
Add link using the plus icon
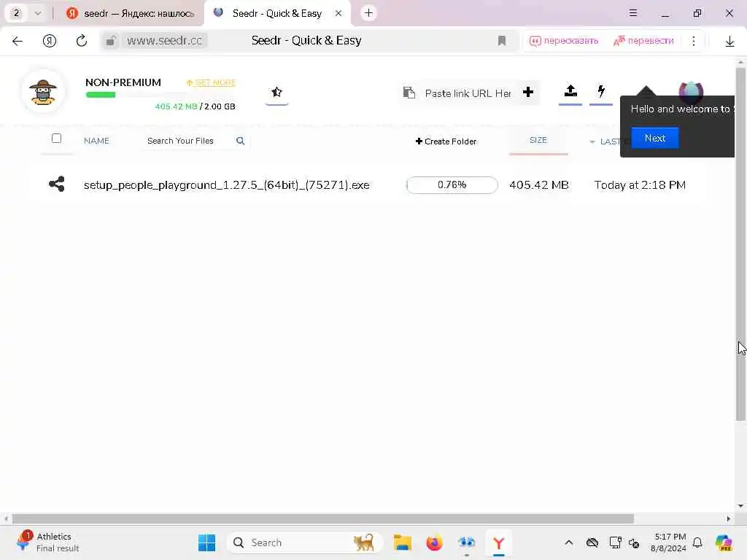[528, 92]
